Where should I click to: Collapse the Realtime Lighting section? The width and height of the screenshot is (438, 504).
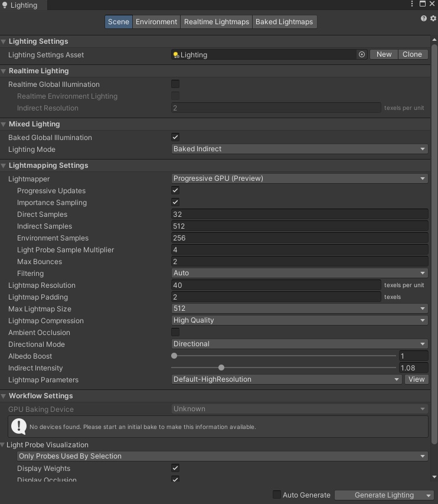(4, 71)
